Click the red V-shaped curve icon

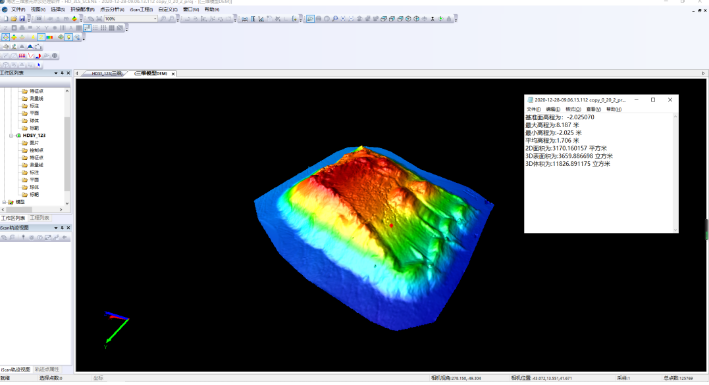[x=31, y=56]
